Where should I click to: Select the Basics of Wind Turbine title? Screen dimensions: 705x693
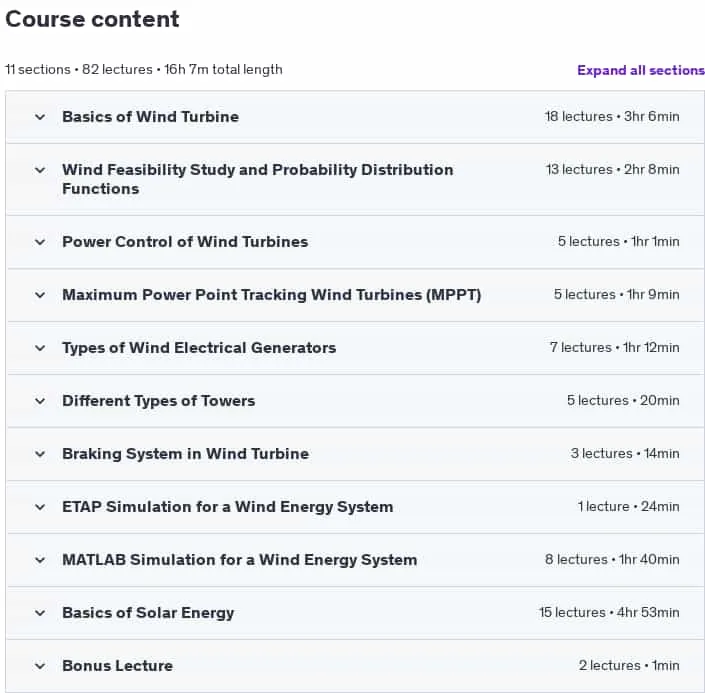(151, 116)
